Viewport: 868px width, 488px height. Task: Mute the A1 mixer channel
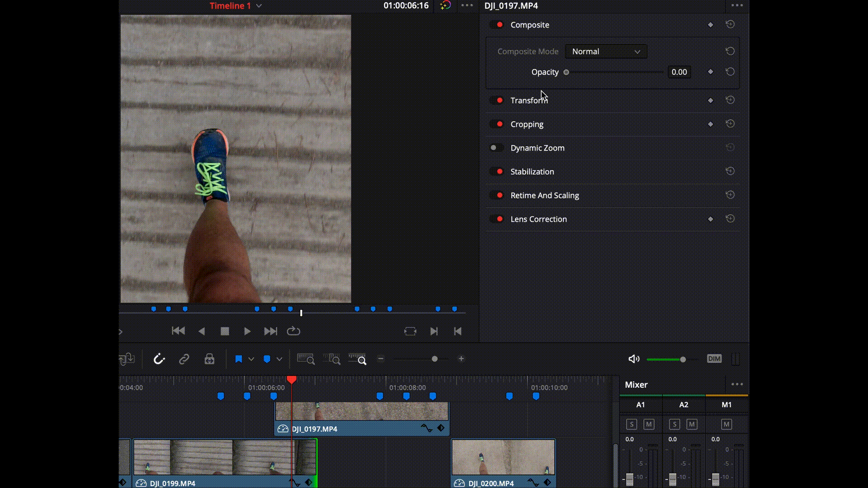(x=649, y=424)
